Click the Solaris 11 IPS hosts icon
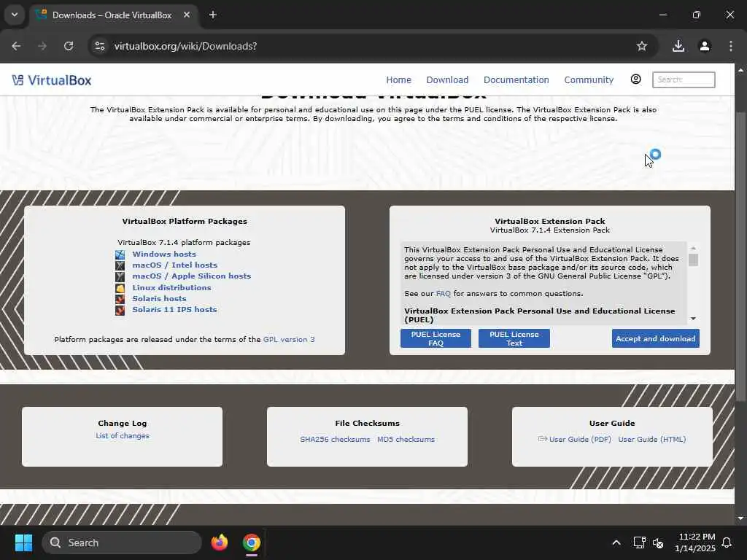 pyautogui.click(x=120, y=310)
